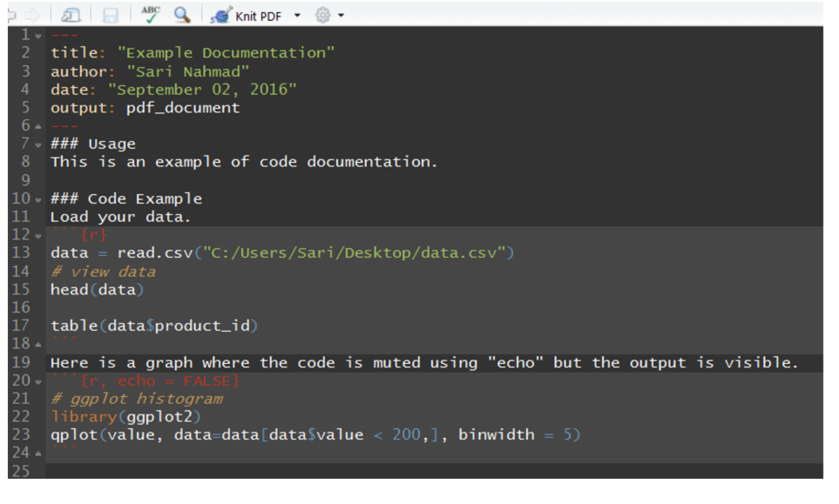Click the Knit PDF button label
The height and width of the screenshot is (504, 839).
(x=258, y=17)
